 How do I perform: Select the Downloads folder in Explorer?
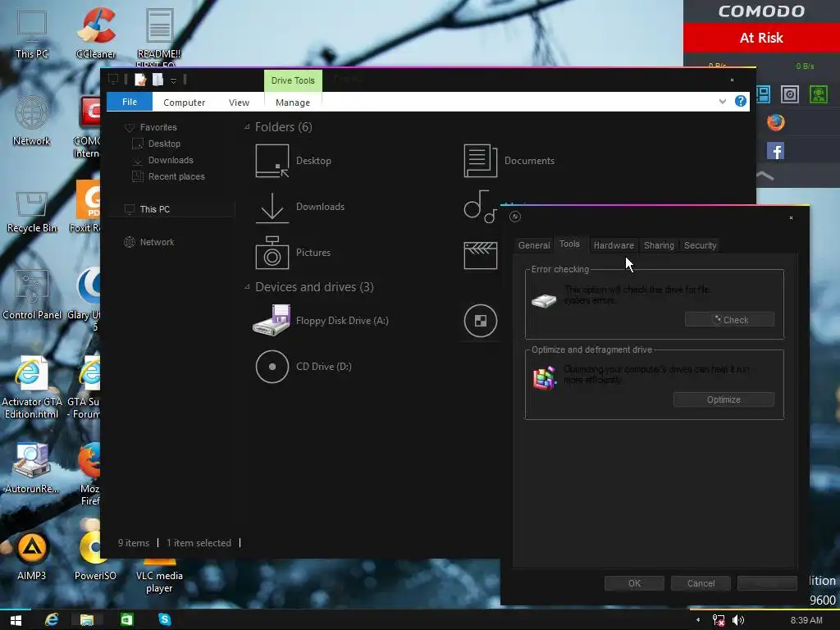(300, 207)
